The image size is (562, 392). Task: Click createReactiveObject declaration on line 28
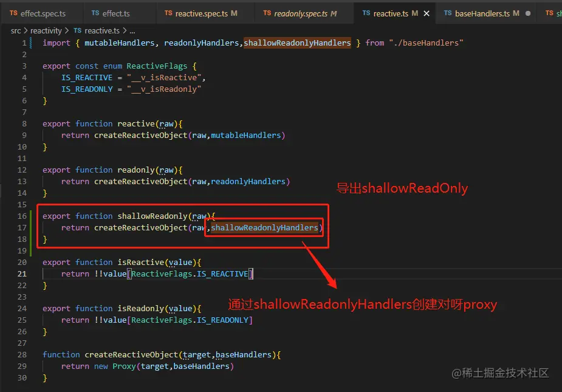point(131,355)
